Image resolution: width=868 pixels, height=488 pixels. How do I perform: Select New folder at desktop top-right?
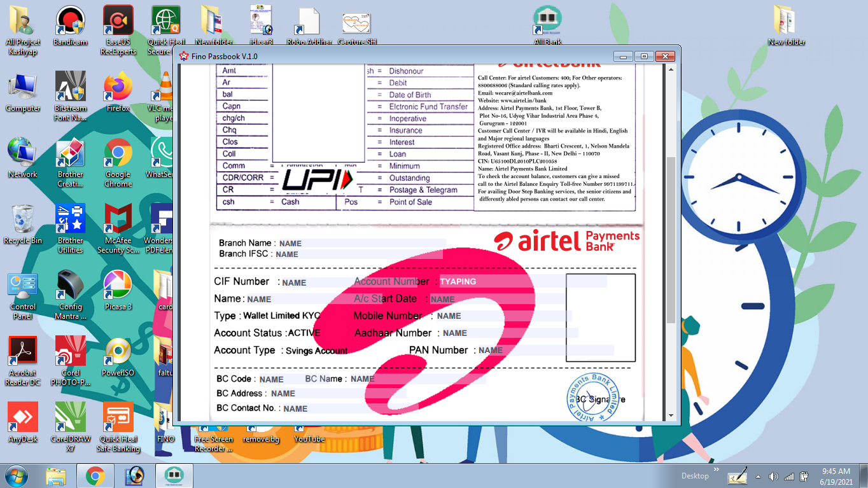tap(787, 25)
